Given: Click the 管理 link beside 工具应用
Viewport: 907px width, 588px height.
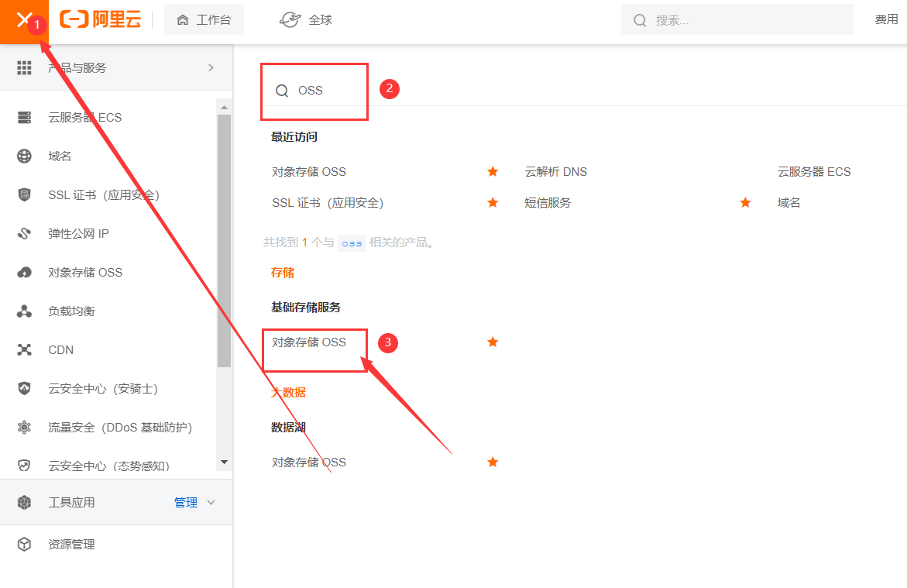Looking at the screenshot, I should click(x=186, y=502).
